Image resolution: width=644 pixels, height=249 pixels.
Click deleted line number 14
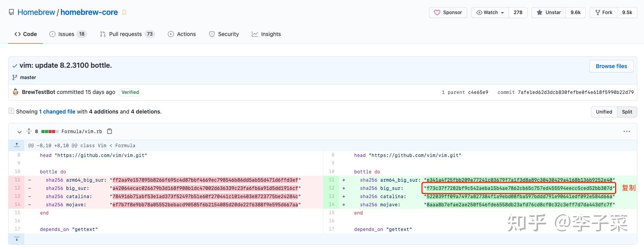[17, 204]
